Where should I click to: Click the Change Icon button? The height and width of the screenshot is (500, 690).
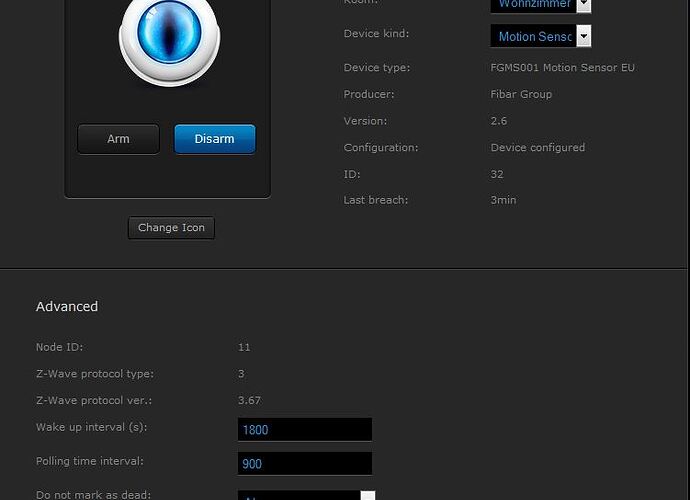[171, 228]
